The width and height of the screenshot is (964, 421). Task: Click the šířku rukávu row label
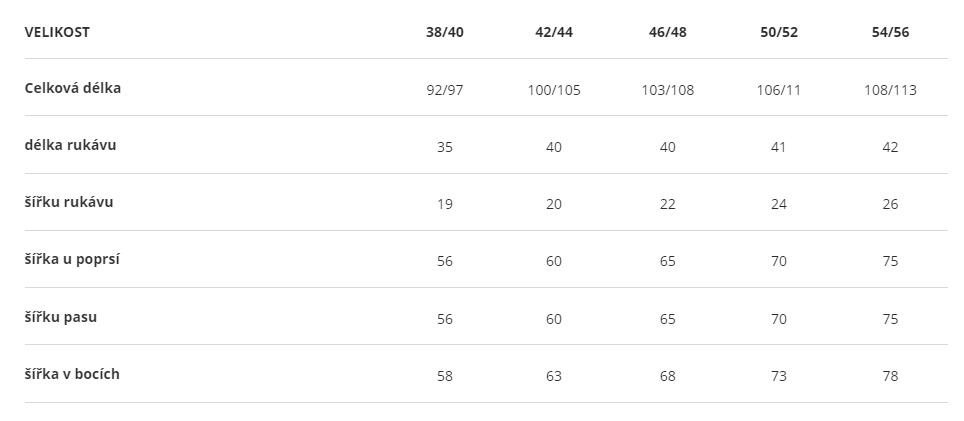69,202
